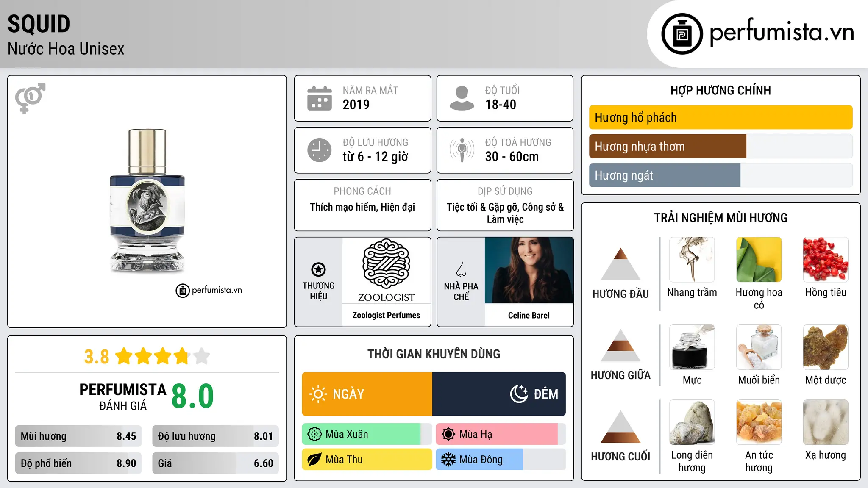Select the Xạ hương note image
Viewport: 868px width, 488px height.
pyautogui.click(x=826, y=422)
